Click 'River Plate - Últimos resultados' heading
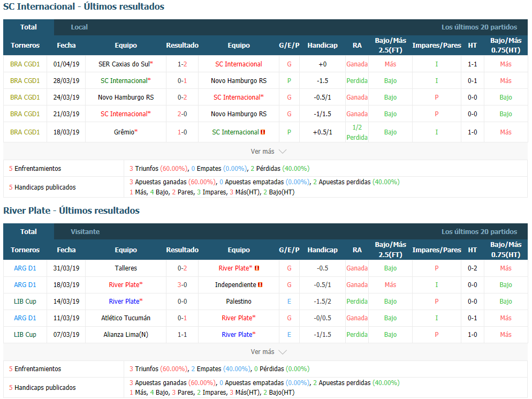 click(71, 210)
